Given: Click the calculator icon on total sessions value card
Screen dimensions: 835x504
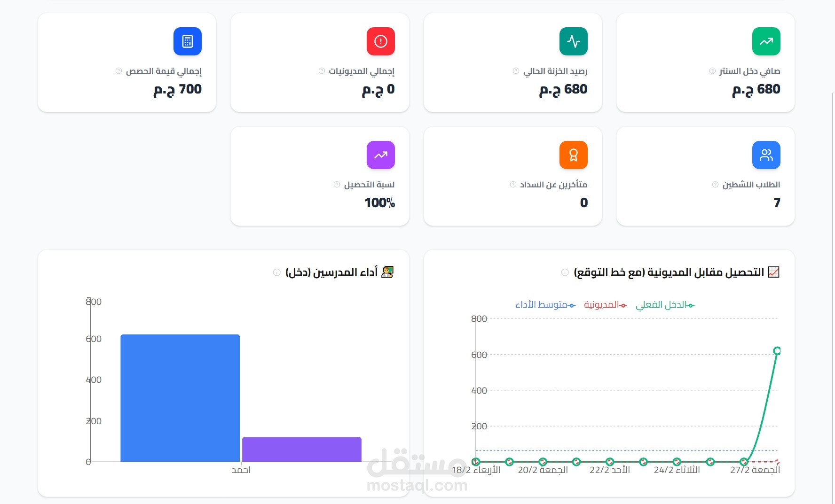Looking at the screenshot, I should coord(187,41).
